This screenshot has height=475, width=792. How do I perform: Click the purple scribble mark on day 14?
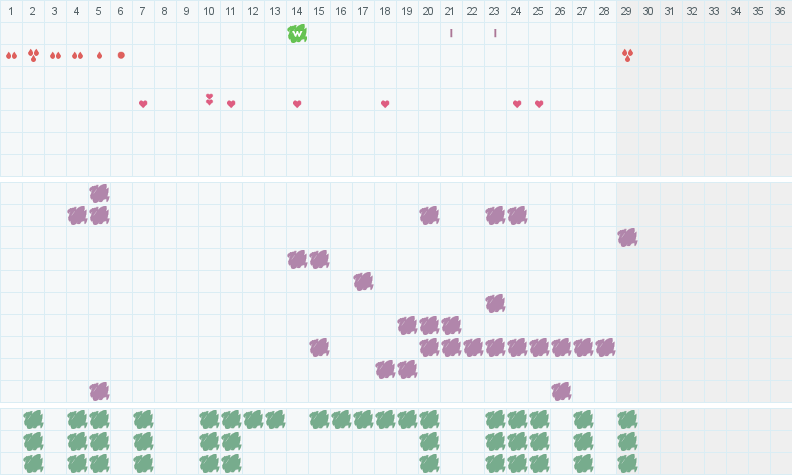pos(297,260)
